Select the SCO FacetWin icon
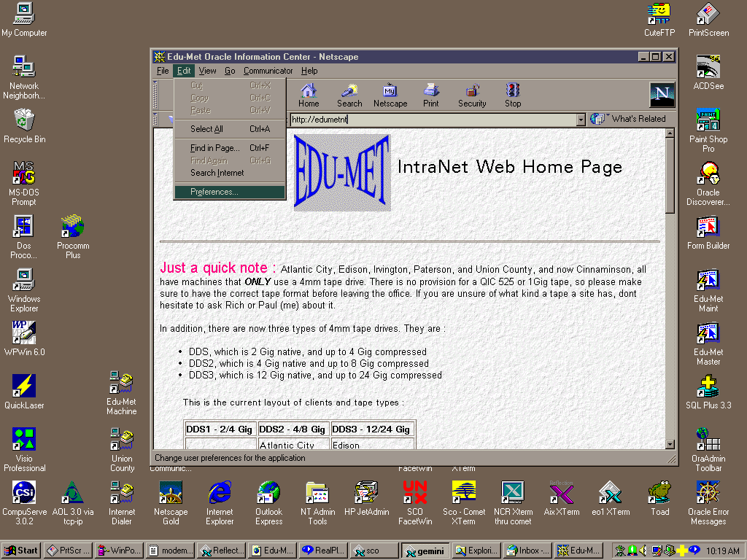The height and width of the screenshot is (560, 747). 415,503
